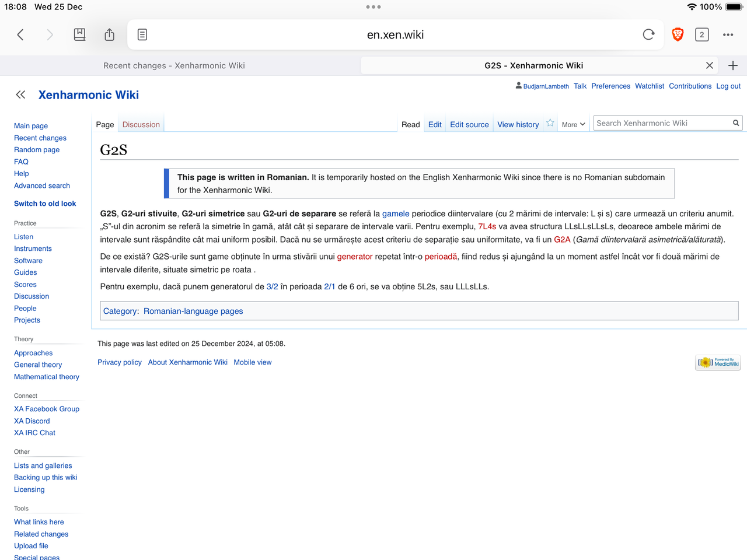Open the Page tab
This screenshot has width=747, height=560.
pyautogui.click(x=105, y=124)
